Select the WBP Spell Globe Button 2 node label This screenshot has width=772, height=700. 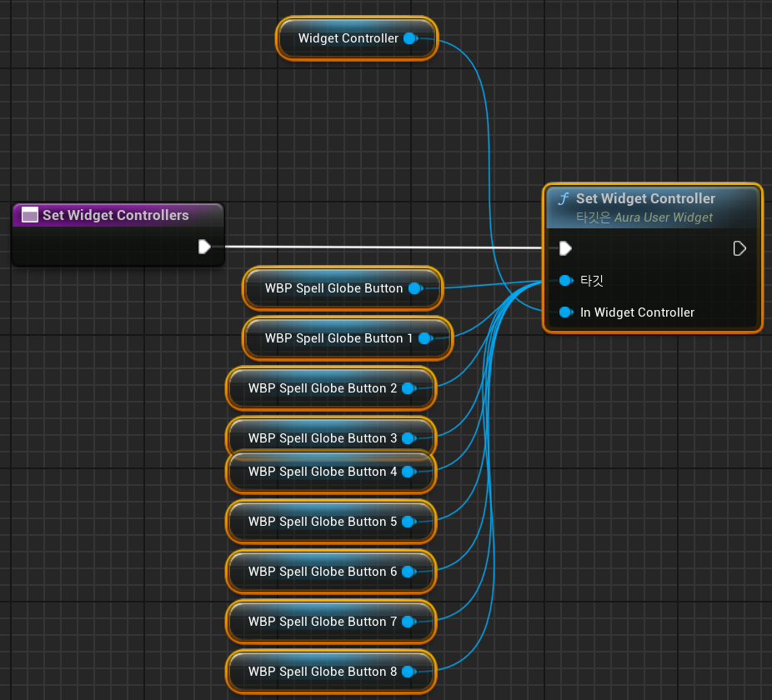(x=323, y=388)
